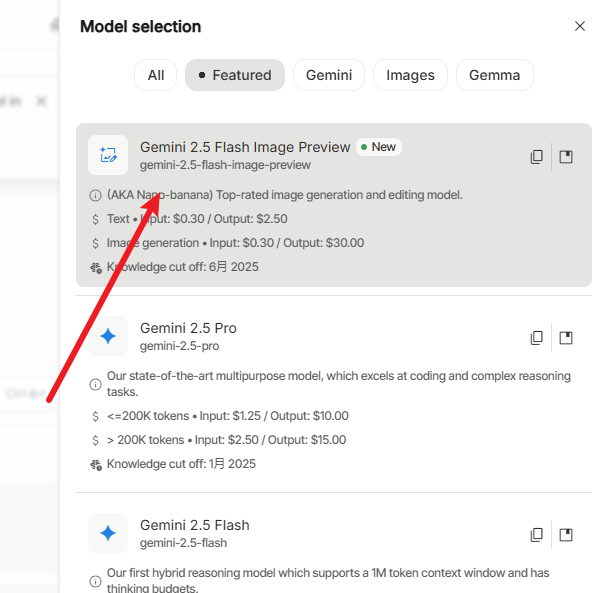Click the blue sparkle icon for Gemini 2.5 Flash
Viewport: 603px width, 593px height.
pos(108,533)
